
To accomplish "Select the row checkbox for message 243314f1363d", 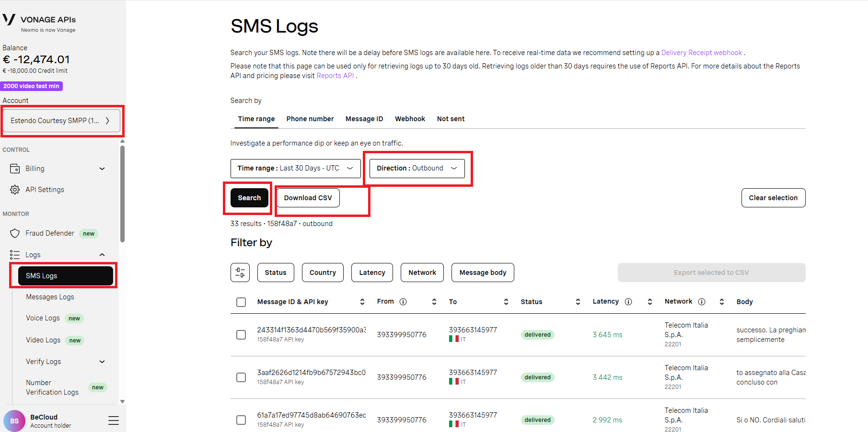I will [241, 335].
